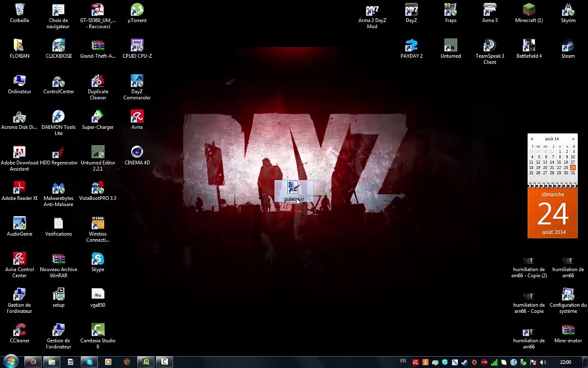Viewport: 588px width, 368px height.
Task: Click the paint.net icon being dragged
Action: point(293,191)
